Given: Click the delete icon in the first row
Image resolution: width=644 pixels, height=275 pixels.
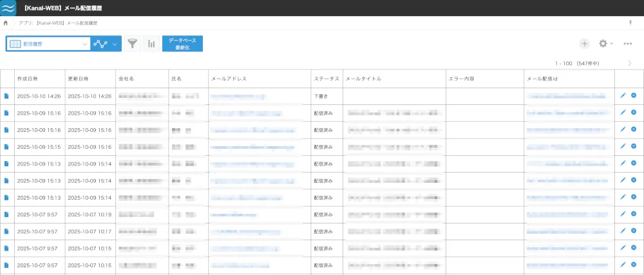Looking at the screenshot, I should (634, 96).
